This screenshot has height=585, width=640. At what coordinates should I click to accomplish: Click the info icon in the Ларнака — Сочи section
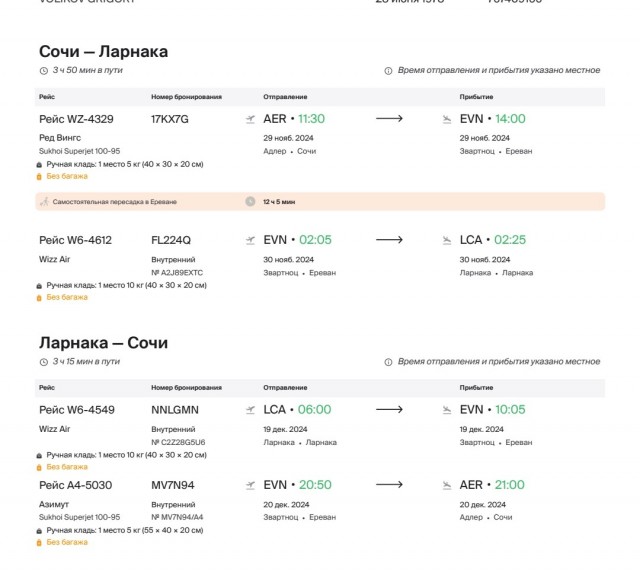[388, 362]
